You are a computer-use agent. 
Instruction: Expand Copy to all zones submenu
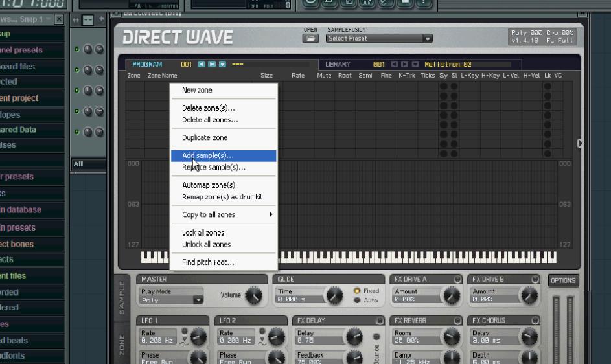[224, 215]
